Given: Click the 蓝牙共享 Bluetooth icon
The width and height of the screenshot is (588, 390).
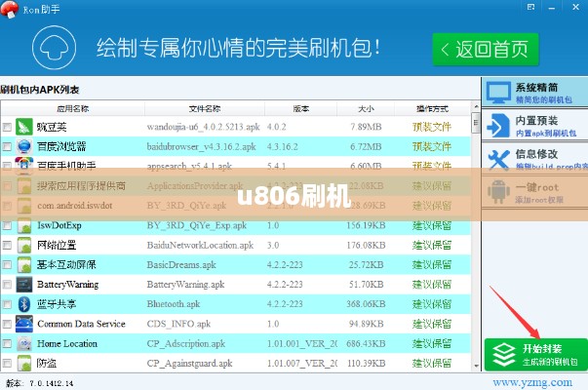Looking at the screenshot, I should (x=24, y=304).
